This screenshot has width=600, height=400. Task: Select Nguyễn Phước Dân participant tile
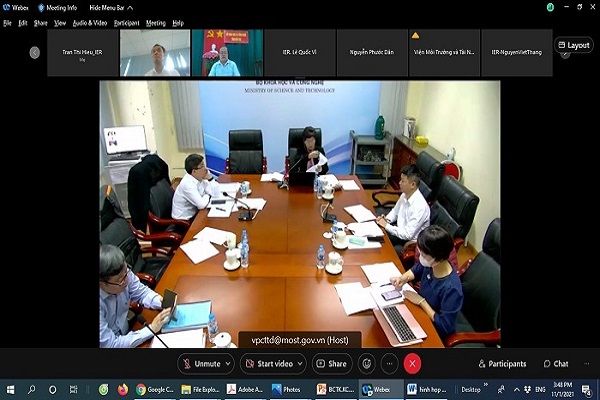coord(372,52)
